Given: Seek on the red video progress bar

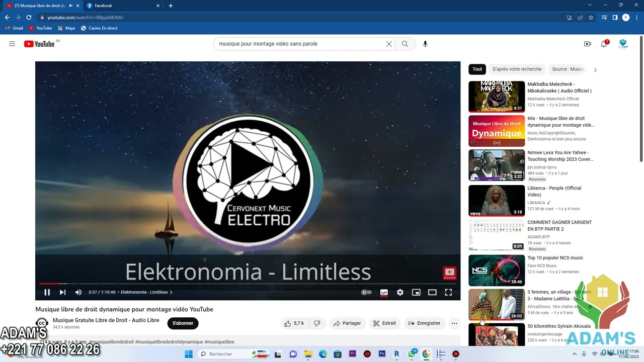Looking at the screenshot, I should tap(248, 284).
